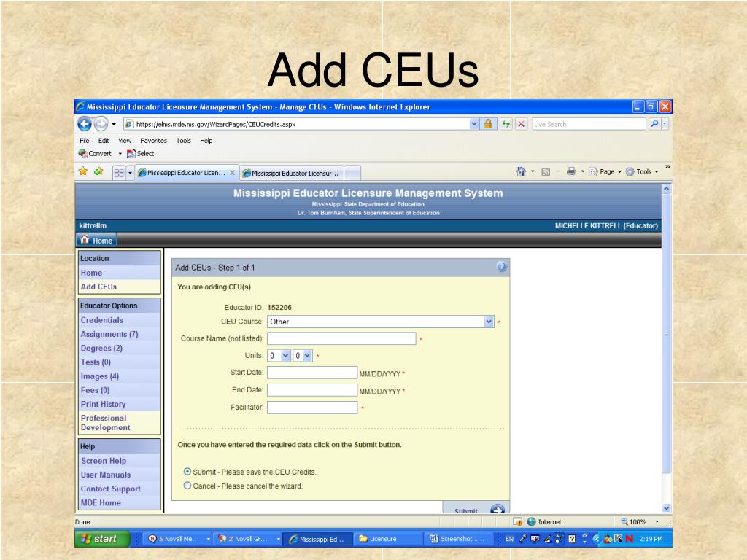Open the CEU Course dropdown
The width and height of the screenshot is (747, 560).
[489, 322]
